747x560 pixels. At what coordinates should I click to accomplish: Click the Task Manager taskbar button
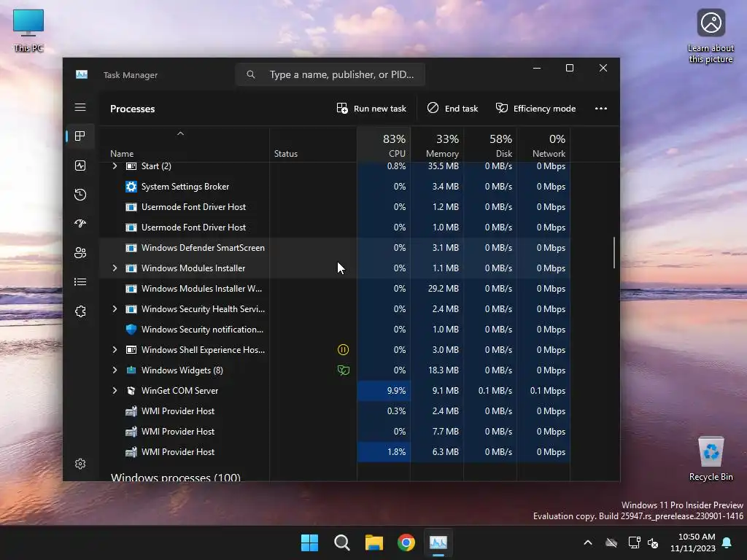[438, 542]
